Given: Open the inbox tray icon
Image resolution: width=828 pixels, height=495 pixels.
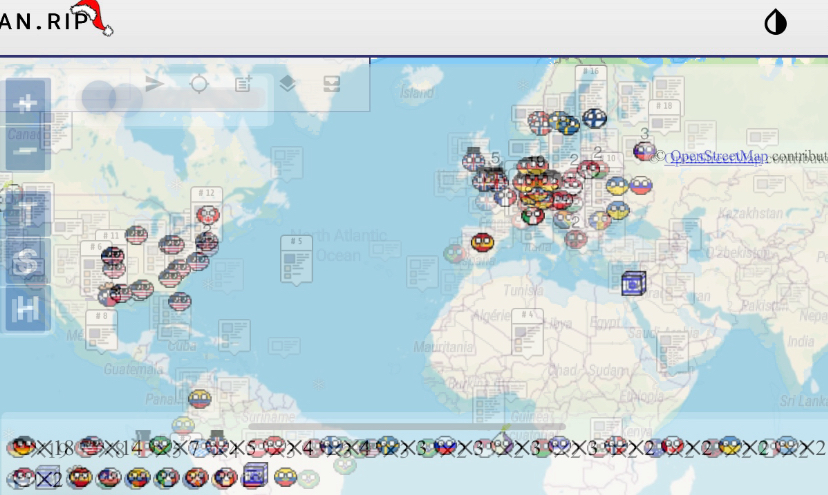Looking at the screenshot, I should pyautogui.click(x=332, y=84).
